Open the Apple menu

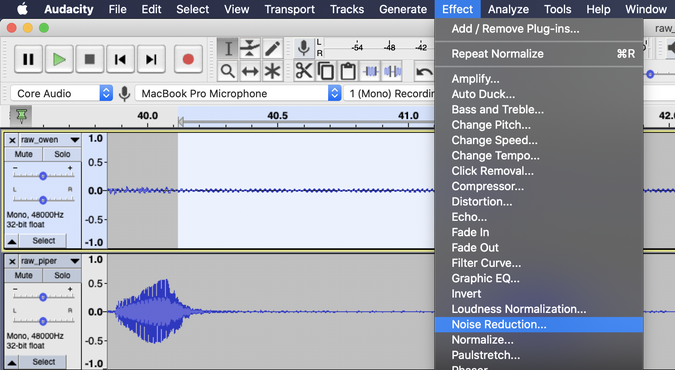pyautogui.click(x=22, y=9)
